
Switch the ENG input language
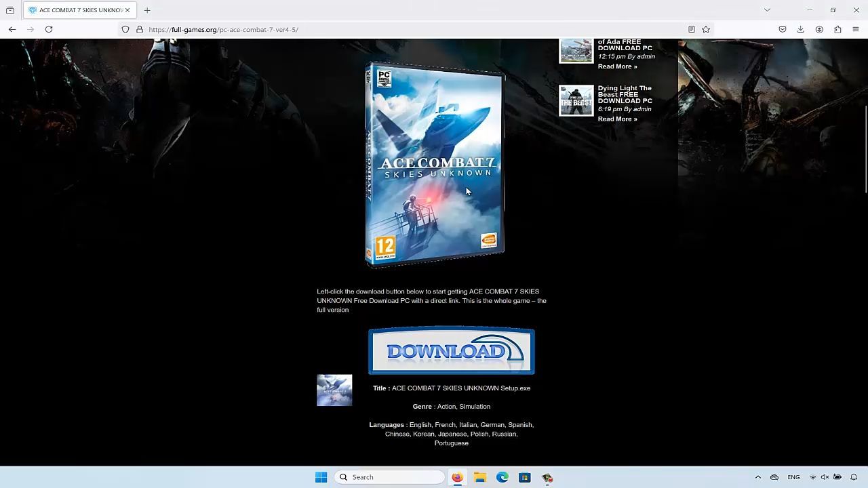(793, 477)
